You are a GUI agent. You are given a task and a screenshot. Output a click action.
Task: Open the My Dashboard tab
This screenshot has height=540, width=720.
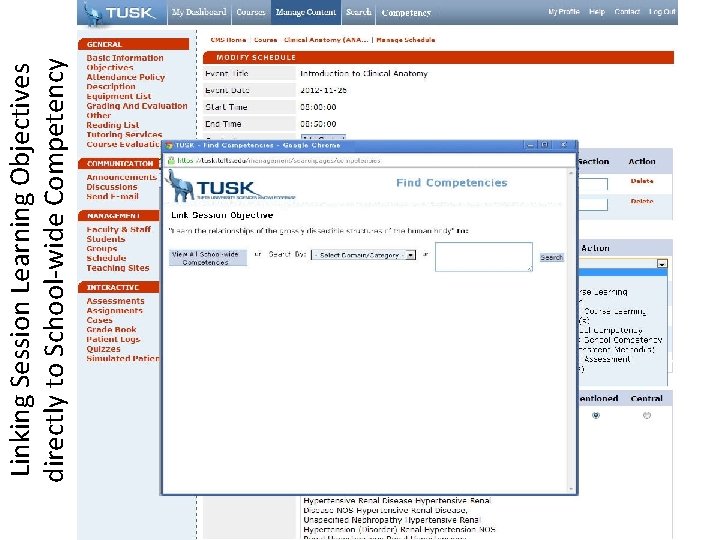199,12
